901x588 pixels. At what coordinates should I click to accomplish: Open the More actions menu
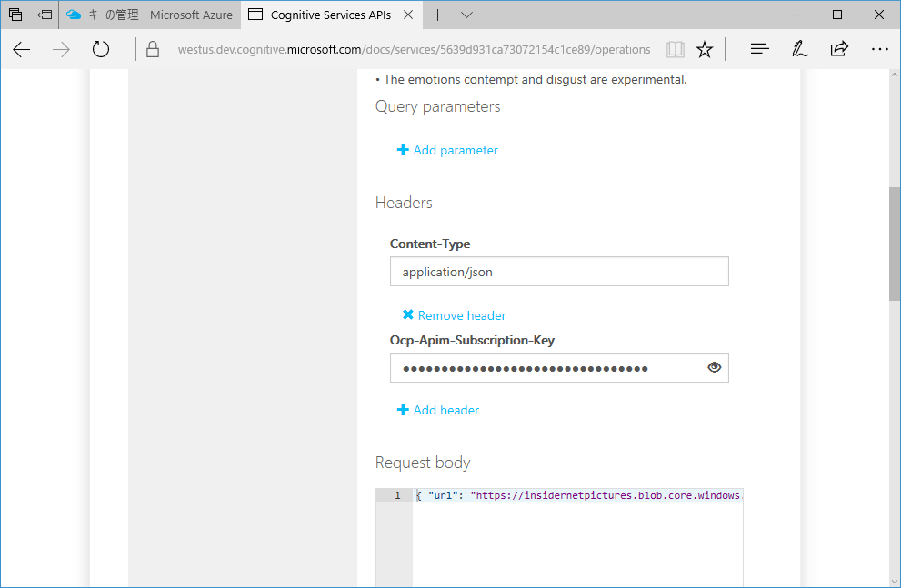879,49
